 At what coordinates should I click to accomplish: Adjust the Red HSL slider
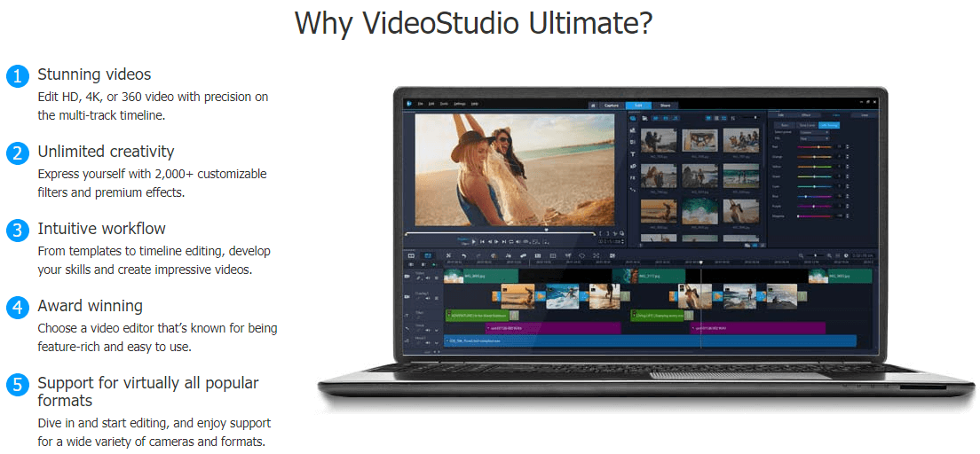814,147
